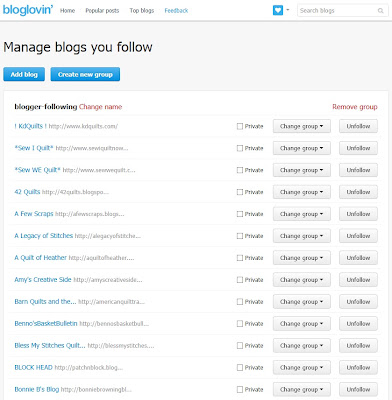This screenshot has width=392, height=400.
Task: Open the blue heart icon menu
Action: pyautogui.click(x=278, y=10)
